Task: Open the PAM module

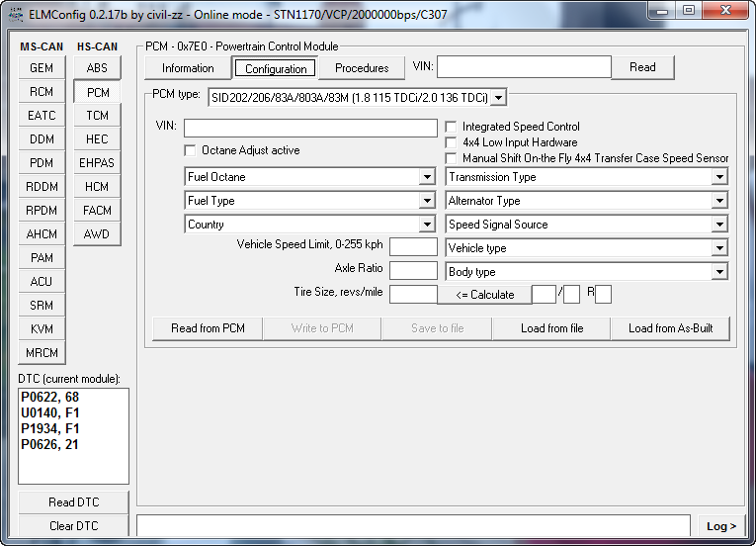Action: click(42, 258)
